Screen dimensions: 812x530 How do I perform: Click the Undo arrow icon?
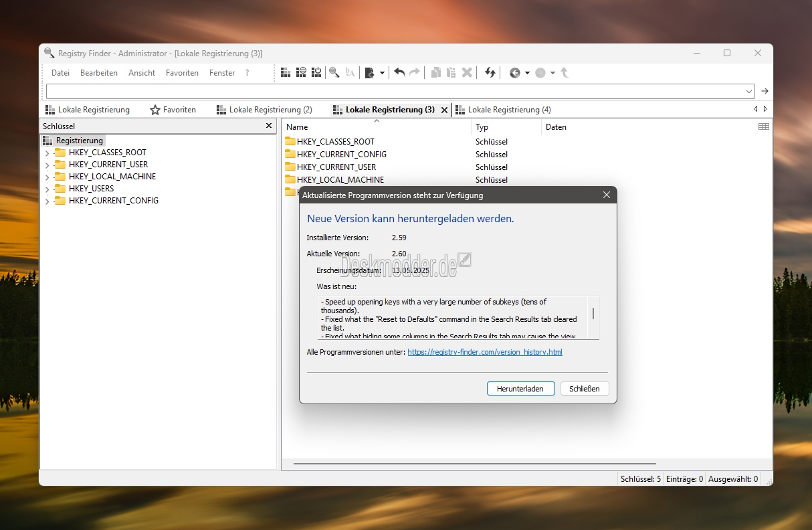[x=399, y=72]
